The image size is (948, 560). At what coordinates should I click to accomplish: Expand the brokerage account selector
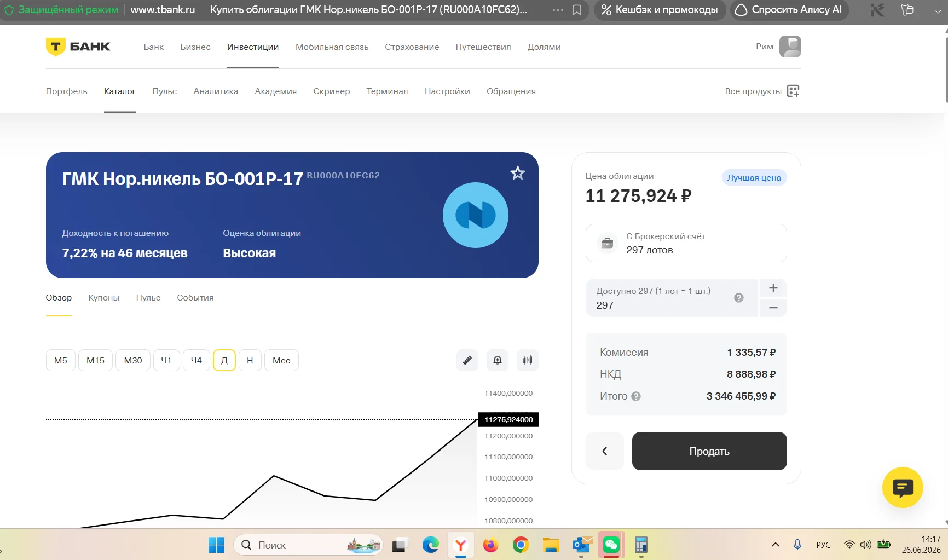(x=686, y=243)
